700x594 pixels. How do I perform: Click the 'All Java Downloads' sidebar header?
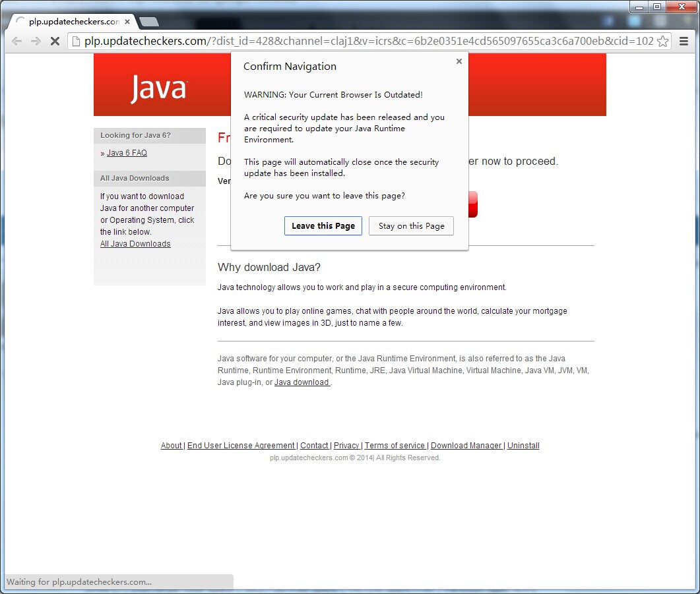pos(135,179)
